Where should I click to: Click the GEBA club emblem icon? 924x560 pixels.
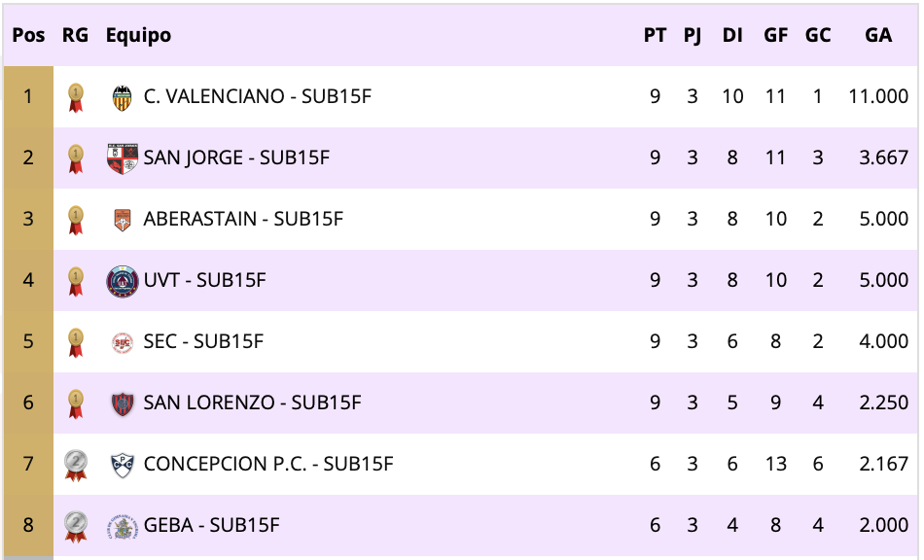(122, 526)
